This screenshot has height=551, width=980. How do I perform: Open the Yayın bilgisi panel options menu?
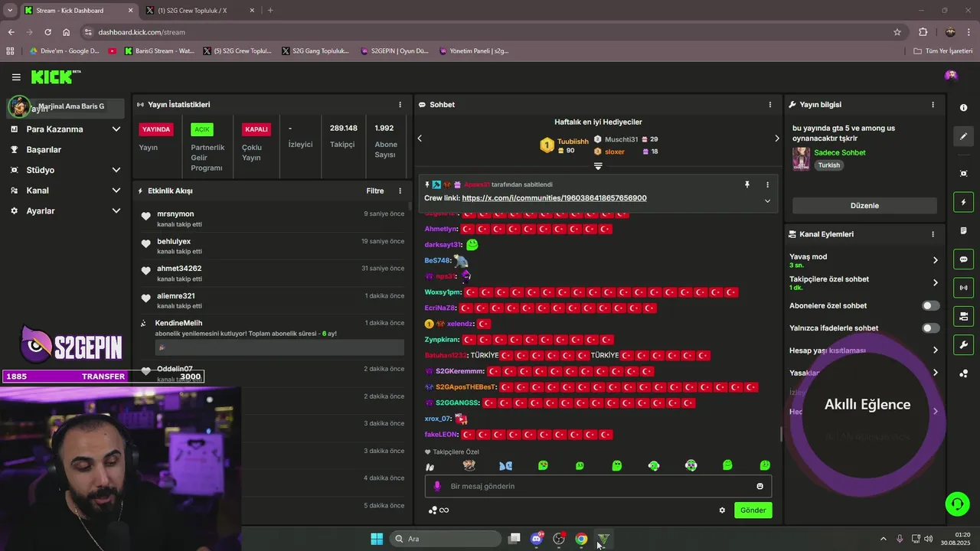pyautogui.click(x=933, y=104)
